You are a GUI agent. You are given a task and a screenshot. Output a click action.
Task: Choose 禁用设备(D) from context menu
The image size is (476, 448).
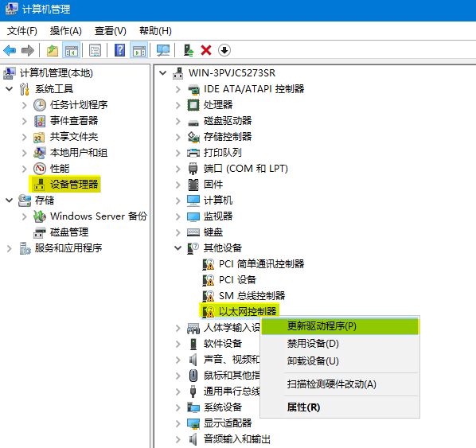click(340, 344)
